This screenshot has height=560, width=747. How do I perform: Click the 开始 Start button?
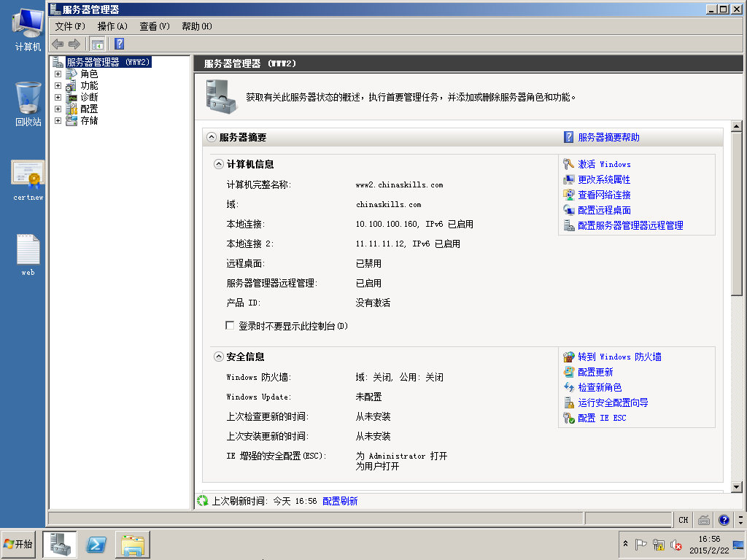18,544
